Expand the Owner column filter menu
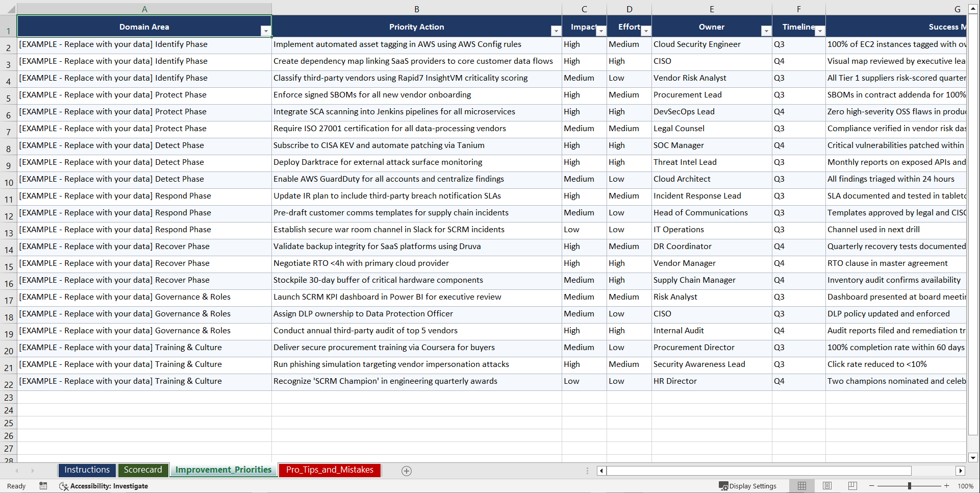Viewport: 980px width, 493px height. click(x=766, y=31)
